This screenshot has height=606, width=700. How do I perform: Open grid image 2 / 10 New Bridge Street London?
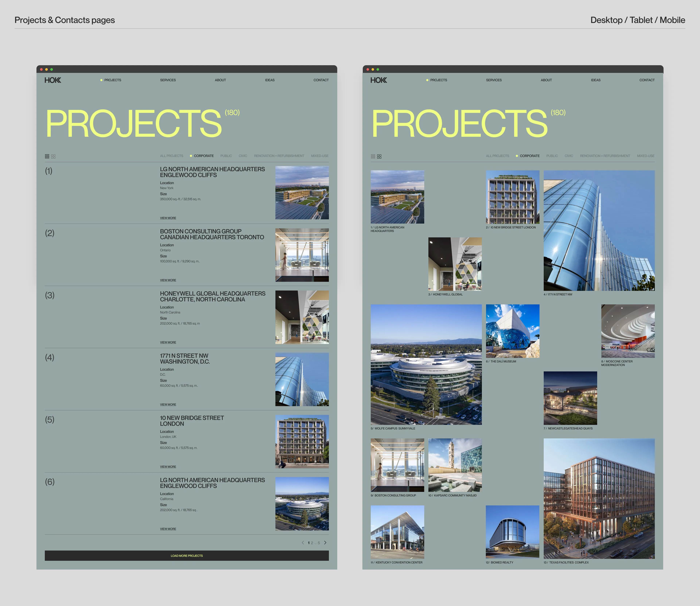coord(513,197)
